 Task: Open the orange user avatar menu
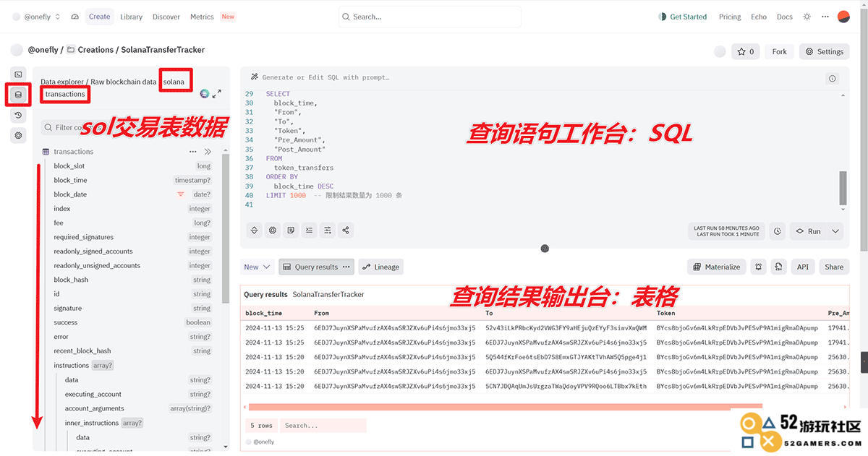click(x=843, y=17)
